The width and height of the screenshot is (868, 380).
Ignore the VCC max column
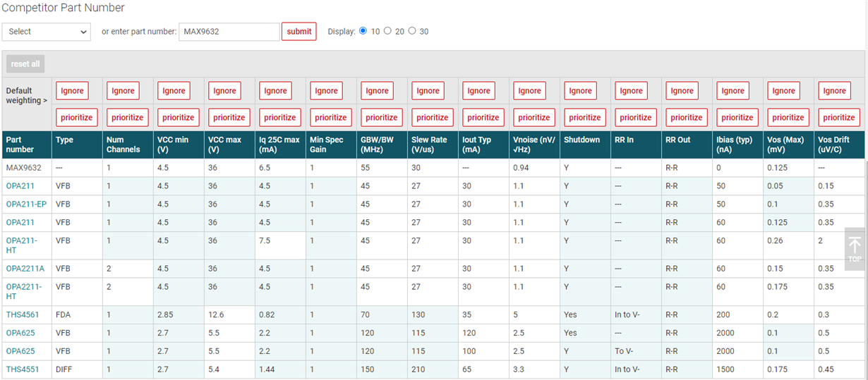[x=224, y=91]
